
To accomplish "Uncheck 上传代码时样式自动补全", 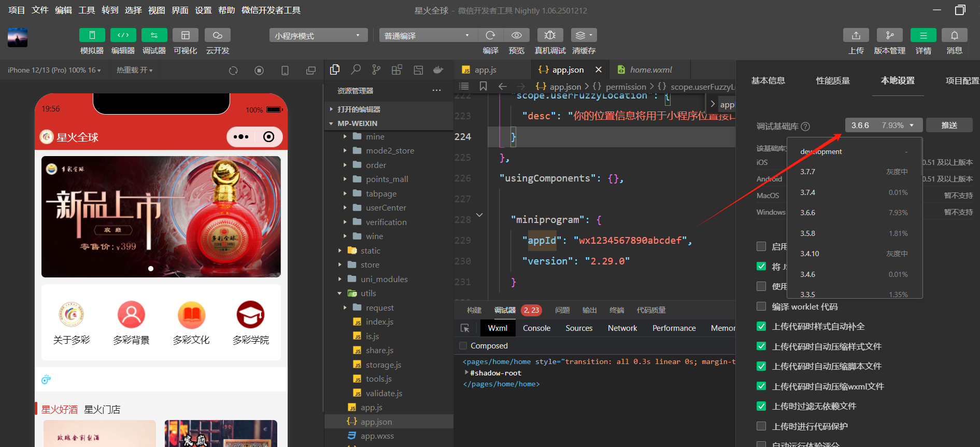I will (x=761, y=326).
